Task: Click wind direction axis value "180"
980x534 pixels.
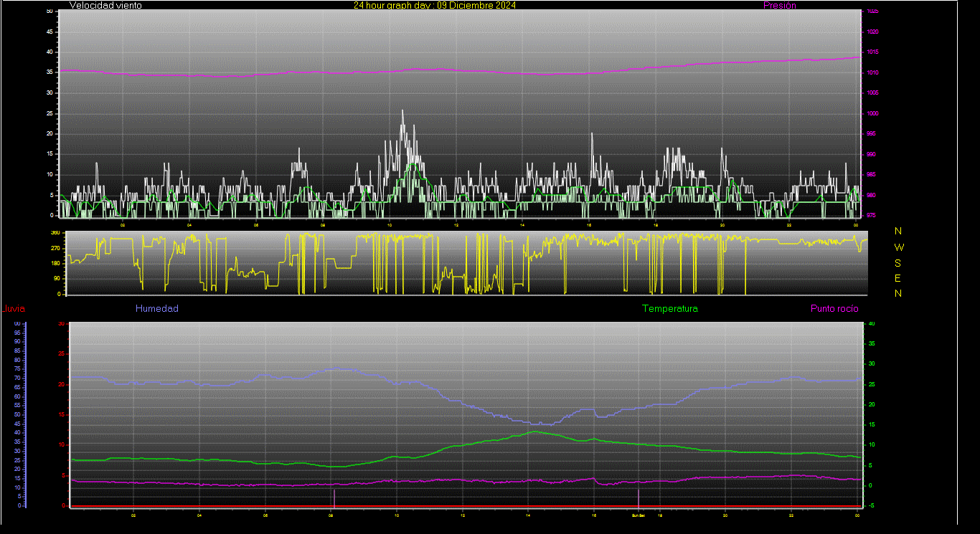Action: [x=55, y=264]
